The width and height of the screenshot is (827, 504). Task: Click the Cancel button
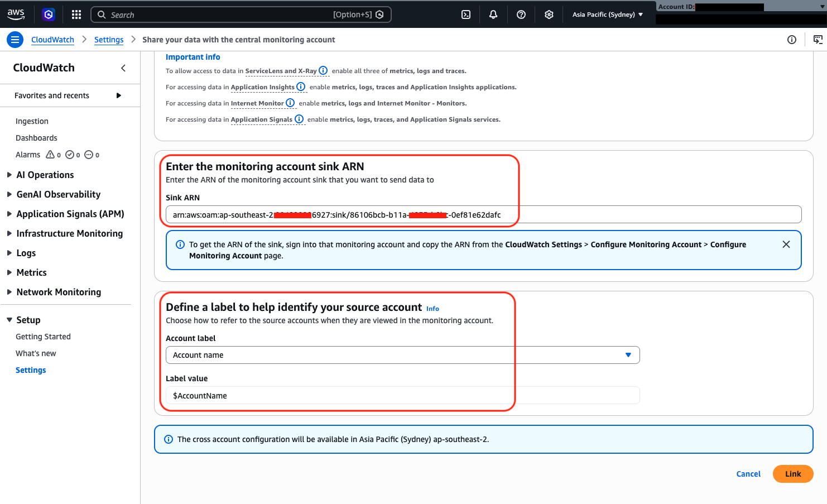(x=748, y=474)
